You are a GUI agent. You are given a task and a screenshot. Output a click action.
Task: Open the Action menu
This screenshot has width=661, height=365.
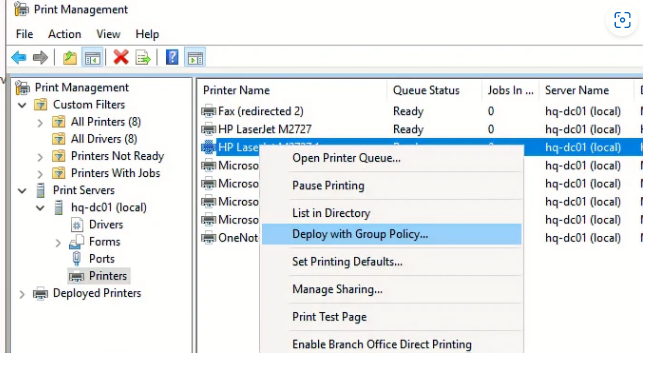coord(64,34)
